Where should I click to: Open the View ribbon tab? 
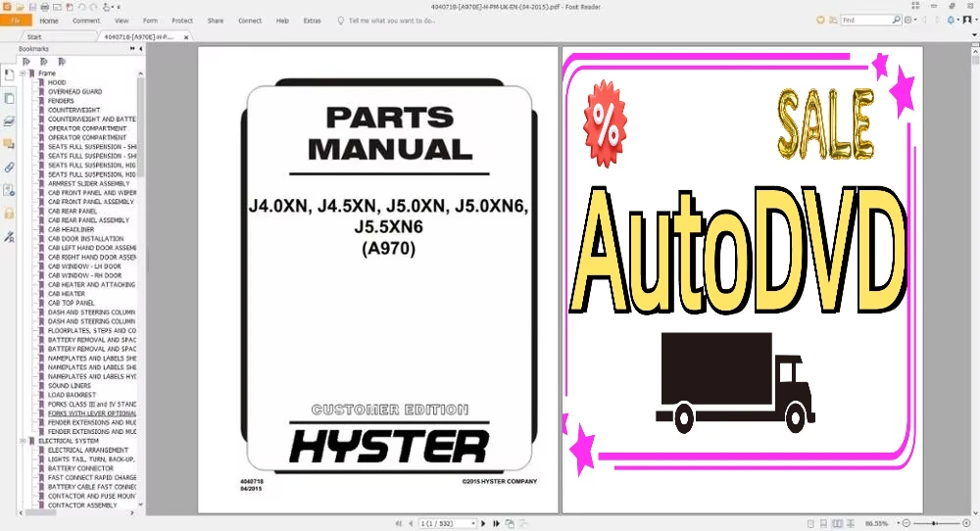pyautogui.click(x=122, y=21)
